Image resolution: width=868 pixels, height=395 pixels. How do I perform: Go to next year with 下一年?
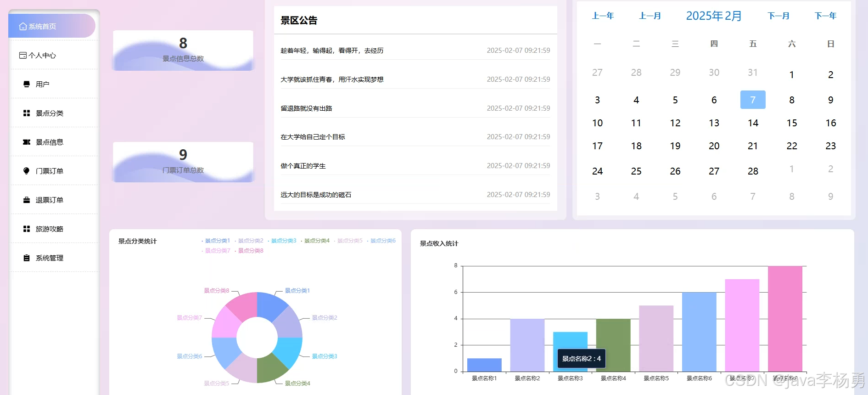[825, 16]
